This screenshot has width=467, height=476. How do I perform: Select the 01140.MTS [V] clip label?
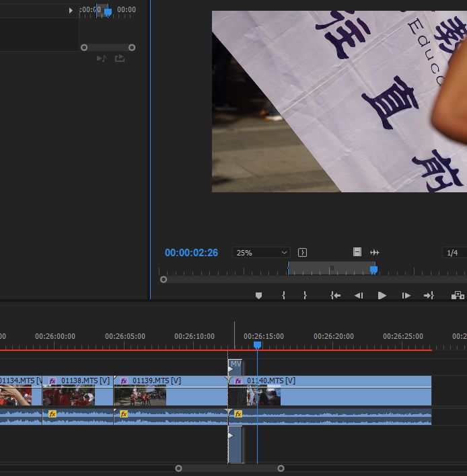click(x=271, y=381)
